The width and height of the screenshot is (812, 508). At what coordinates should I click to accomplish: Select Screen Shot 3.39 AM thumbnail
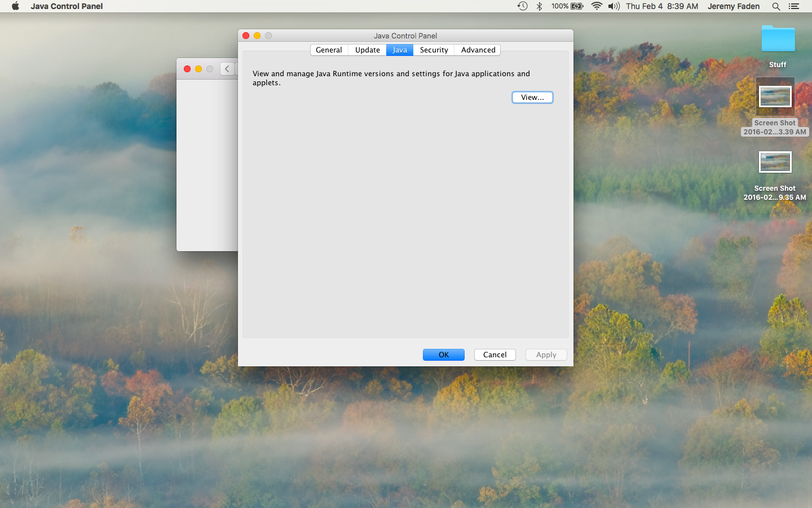click(x=775, y=97)
